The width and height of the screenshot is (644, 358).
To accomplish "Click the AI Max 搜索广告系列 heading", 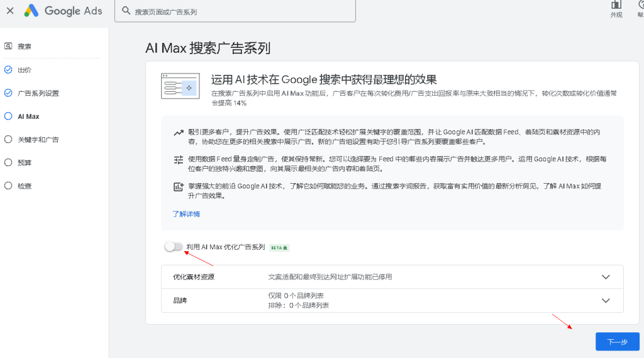I will tap(208, 48).
